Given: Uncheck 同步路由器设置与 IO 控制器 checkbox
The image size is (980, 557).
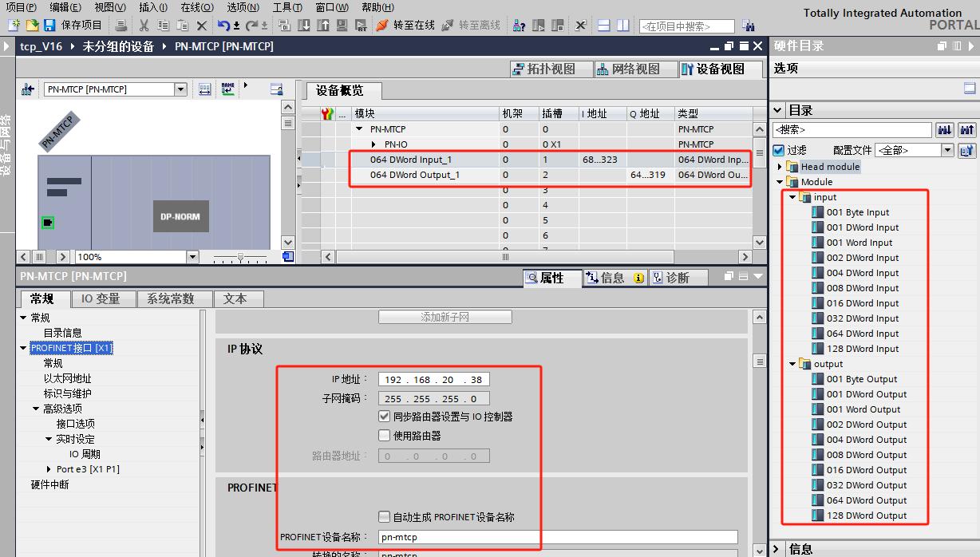Looking at the screenshot, I should click(385, 416).
